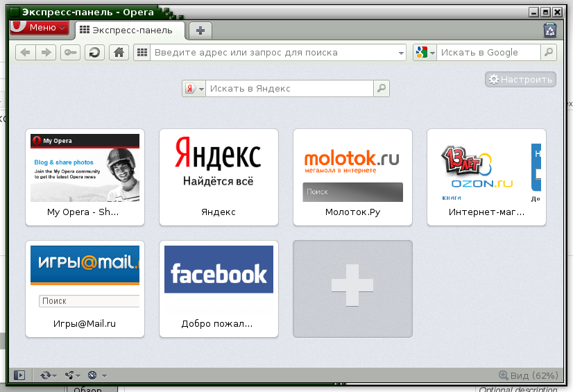
Task: Click the Google search magnifier button
Action: pyautogui.click(x=549, y=53)
